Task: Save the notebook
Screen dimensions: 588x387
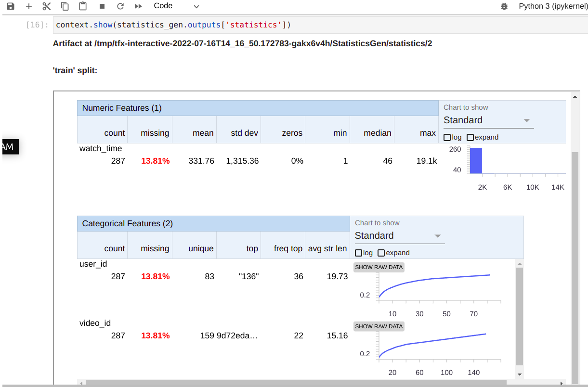Action: (10, 6)
